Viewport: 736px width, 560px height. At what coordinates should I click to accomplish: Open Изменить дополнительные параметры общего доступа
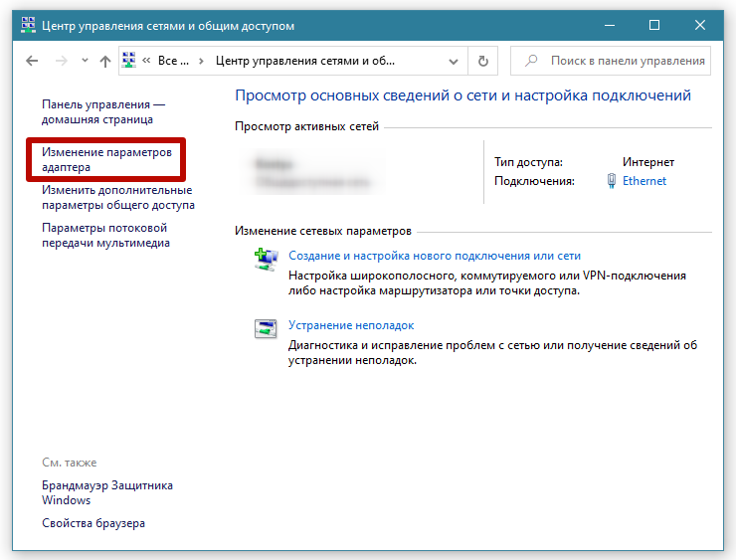click(117, 197)
